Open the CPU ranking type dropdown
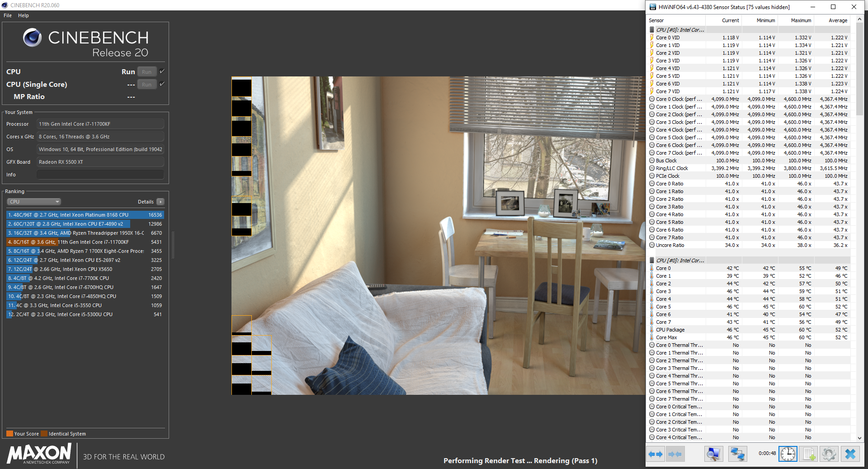868x469 pixels. pyautogui.click(x=34, y=202)
